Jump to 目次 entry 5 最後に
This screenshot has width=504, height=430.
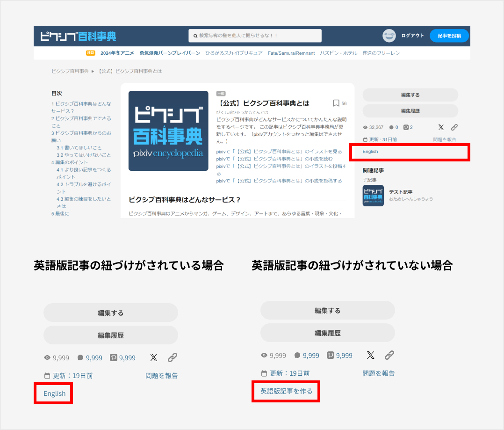pyautogui.click(x=60, y=213)
